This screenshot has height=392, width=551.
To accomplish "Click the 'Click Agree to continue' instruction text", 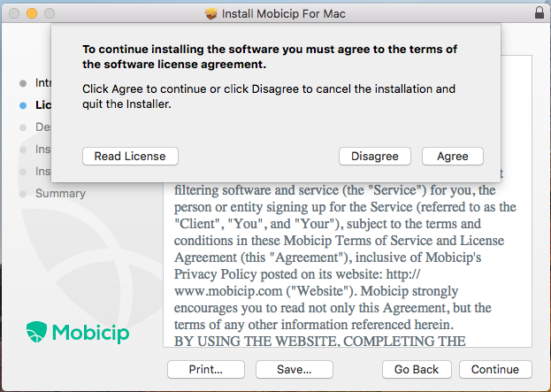I will coord(269,96).
